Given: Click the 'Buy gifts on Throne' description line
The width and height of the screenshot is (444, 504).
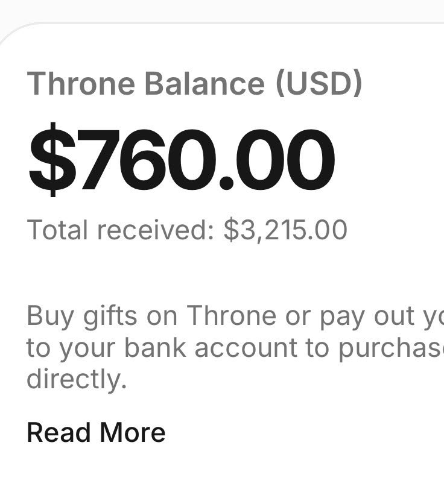Looking at the screenshot, I should coord(235,317).
